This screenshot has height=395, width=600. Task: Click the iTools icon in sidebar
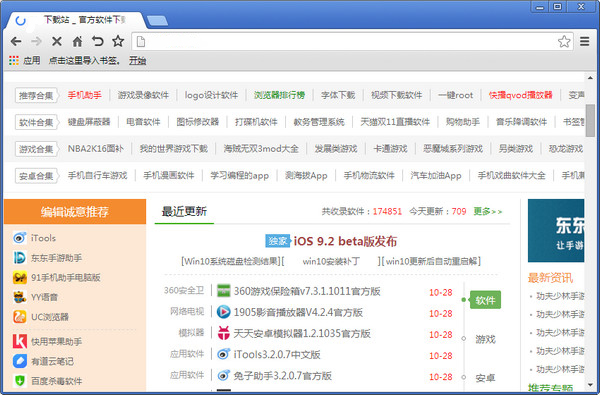click(20, 238)
